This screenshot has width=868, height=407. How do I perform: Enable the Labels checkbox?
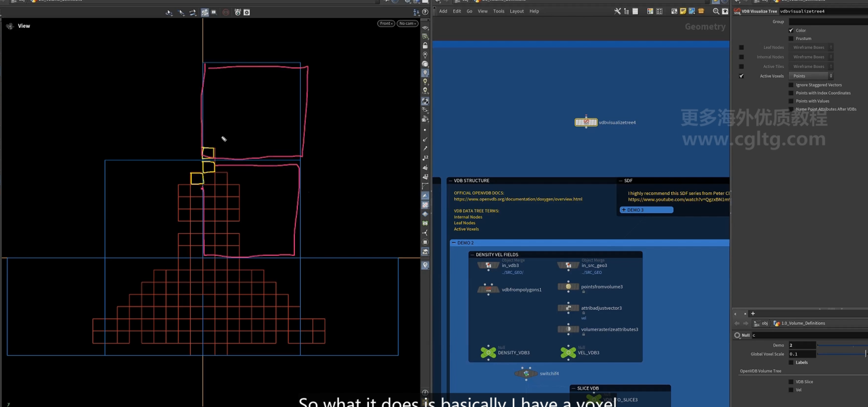[x=791, y=362]
